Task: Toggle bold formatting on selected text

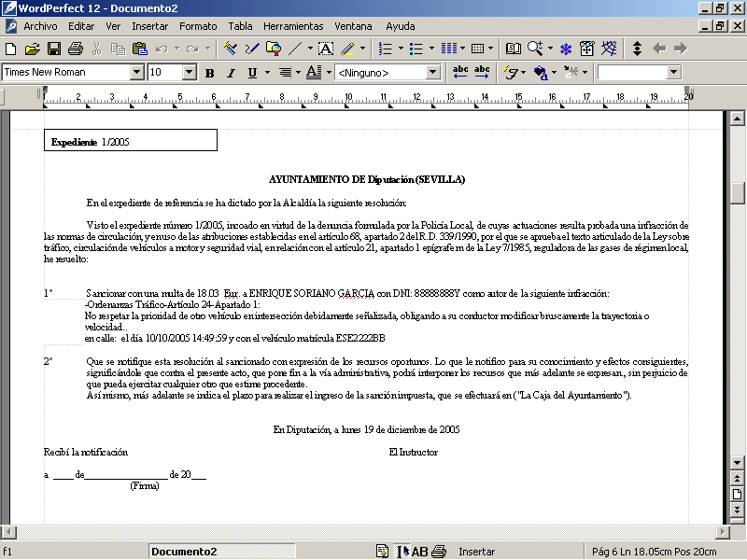Action: click(209, 72)
